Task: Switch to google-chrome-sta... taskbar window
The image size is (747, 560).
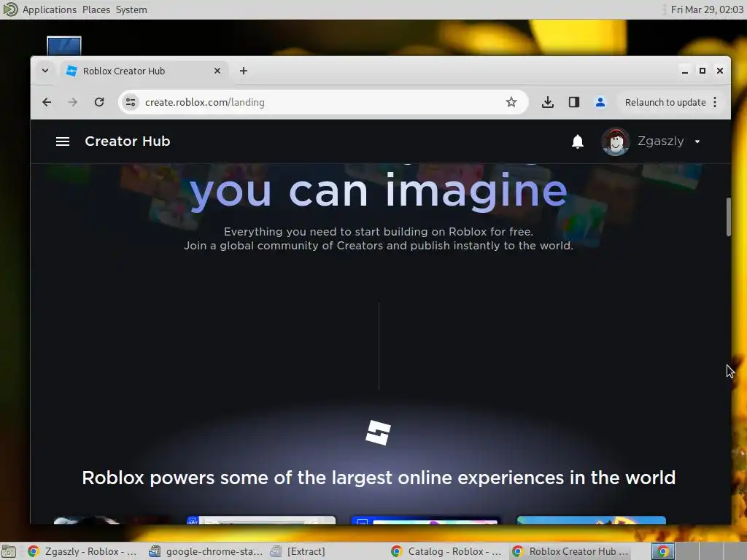Action: pos(206,551)
